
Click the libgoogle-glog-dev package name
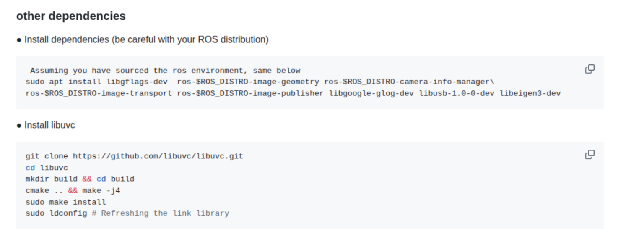(371, 93)
